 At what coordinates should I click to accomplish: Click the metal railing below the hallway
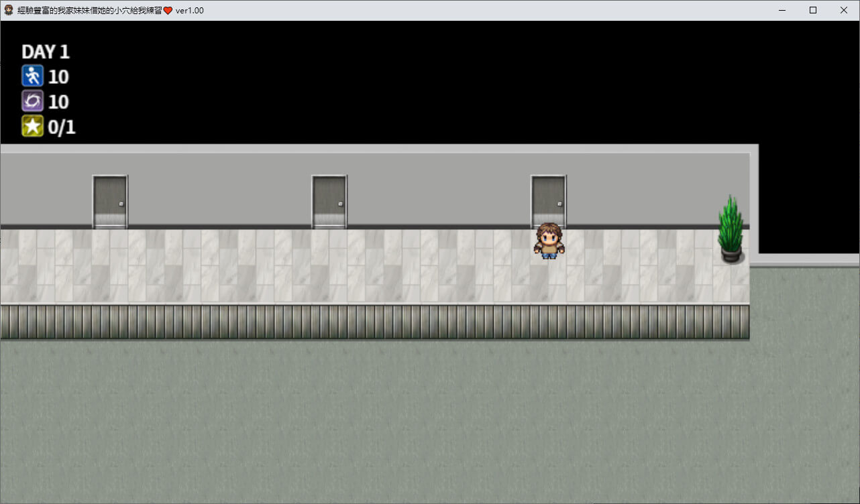[374, 322]
